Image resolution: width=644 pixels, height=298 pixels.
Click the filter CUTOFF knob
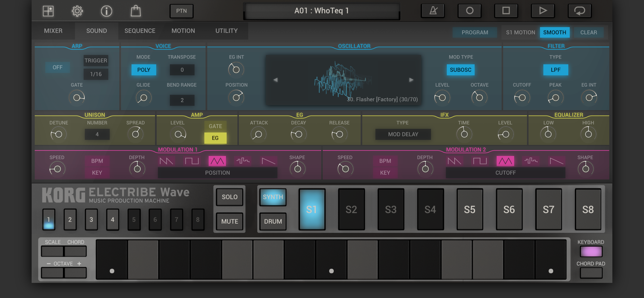coord(522,98)
